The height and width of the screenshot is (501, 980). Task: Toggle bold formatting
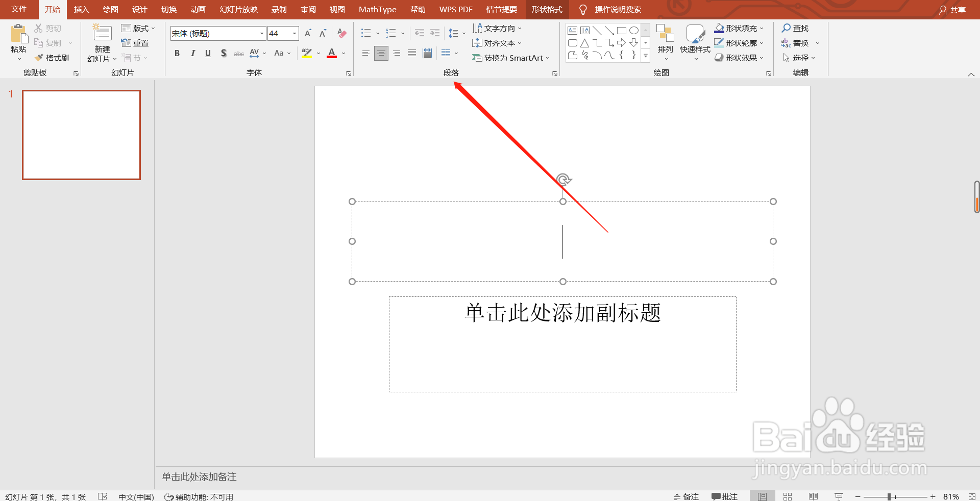click(177, 53)
